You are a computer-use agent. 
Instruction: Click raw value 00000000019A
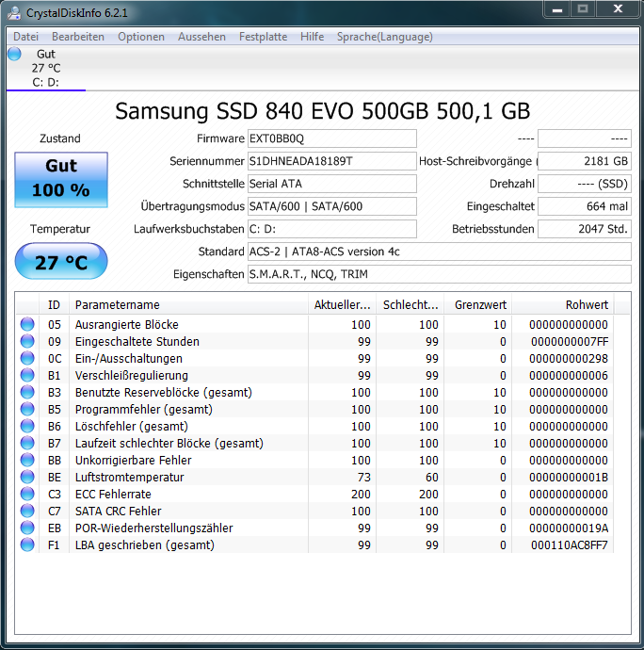click(x=569, y=528)
